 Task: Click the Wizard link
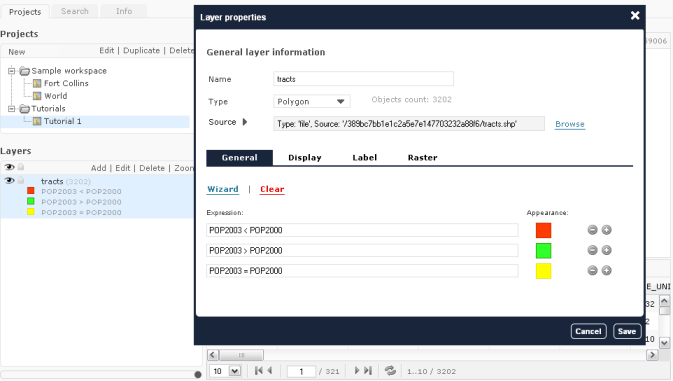pos(223,189)
